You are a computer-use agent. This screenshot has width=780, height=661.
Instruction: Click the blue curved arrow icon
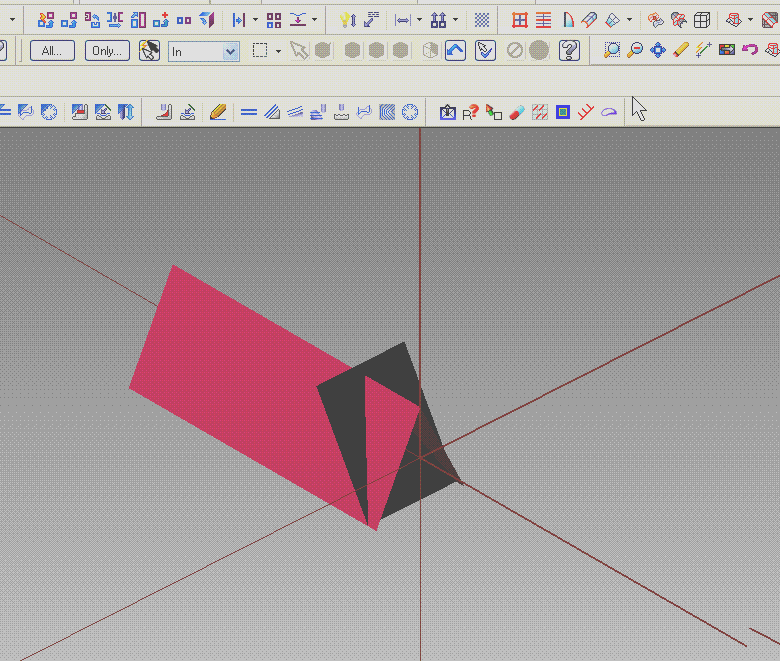455,50
